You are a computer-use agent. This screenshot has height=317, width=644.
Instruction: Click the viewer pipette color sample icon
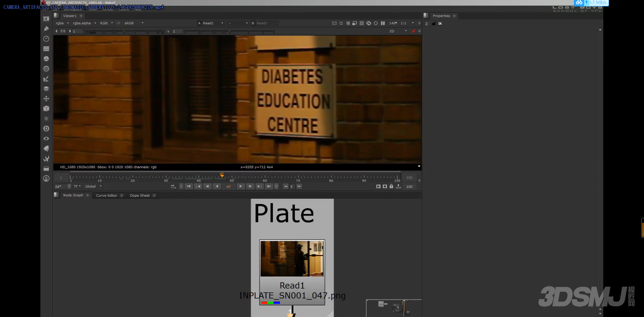[414, 31]
